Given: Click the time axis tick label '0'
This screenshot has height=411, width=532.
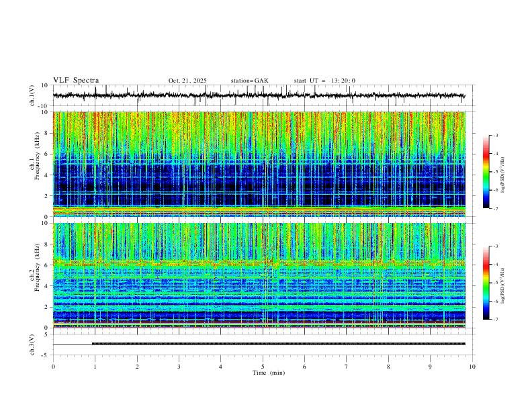Looking at the screenshot, I should (x=53, y=367).
